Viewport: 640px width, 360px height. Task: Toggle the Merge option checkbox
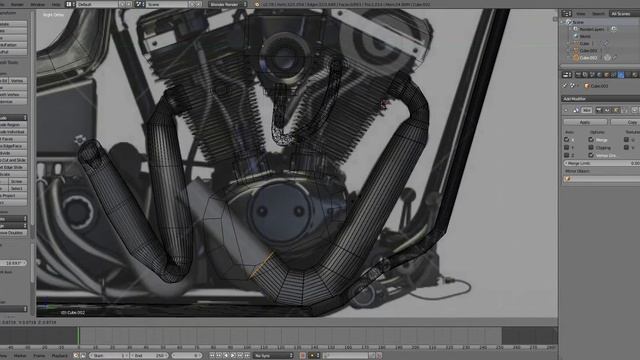(x=591, y=140)
